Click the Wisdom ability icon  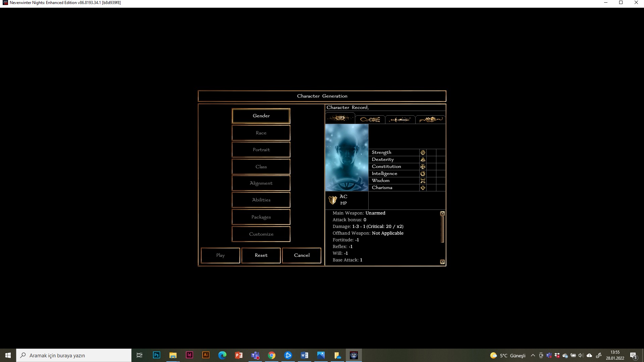tap(423, 181)
